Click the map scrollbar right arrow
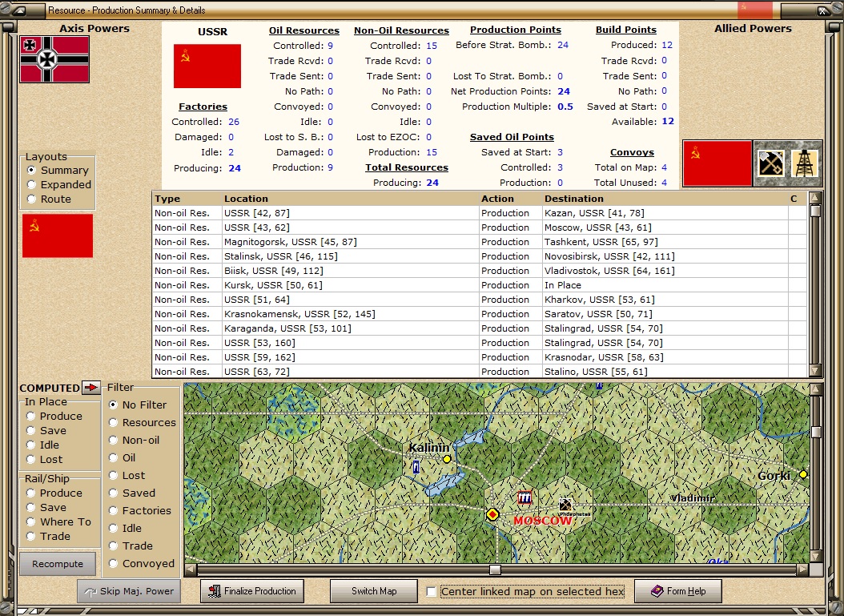The width and height of the screenshot is (844, 616). coord(802,570)
